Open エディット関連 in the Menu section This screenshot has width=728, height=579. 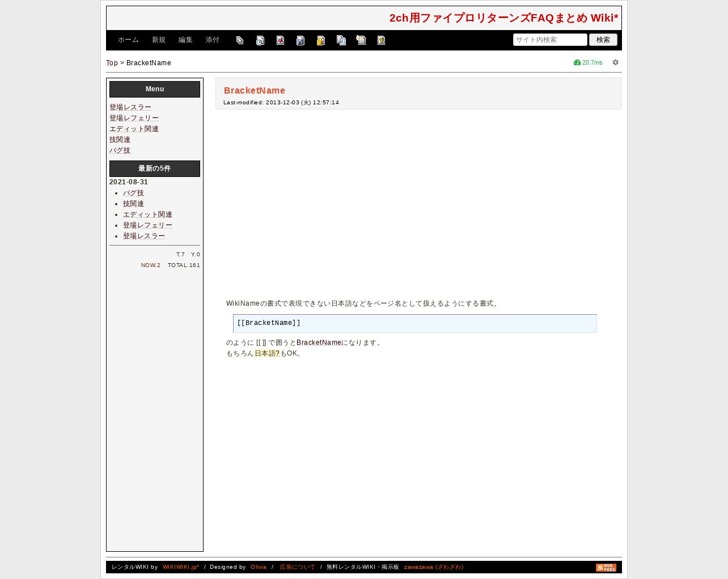(x=134, y=129)
